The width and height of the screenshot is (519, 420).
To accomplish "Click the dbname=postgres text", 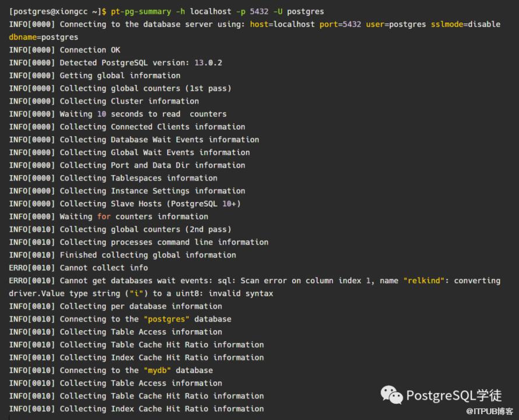I will click(x=44, y=37).
